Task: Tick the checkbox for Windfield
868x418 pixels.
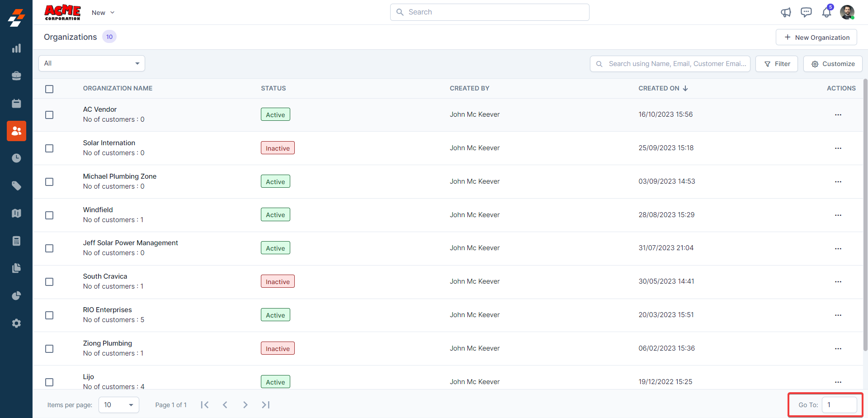Action: click(x=49, y=215)
